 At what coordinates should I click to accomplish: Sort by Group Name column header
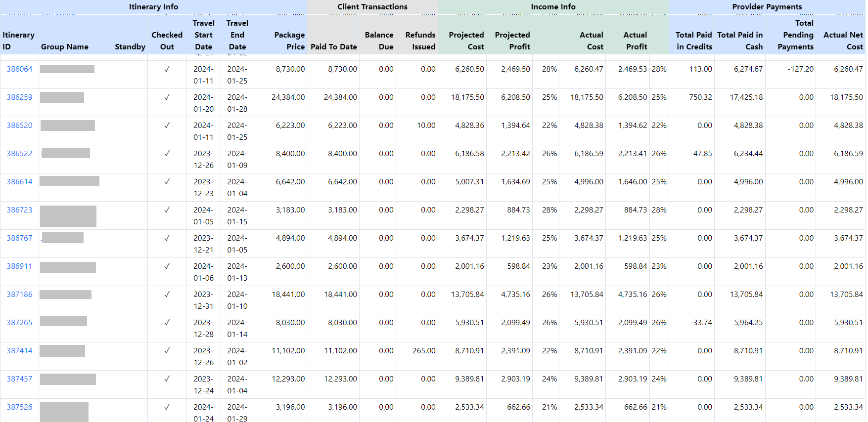coord(65,47)
